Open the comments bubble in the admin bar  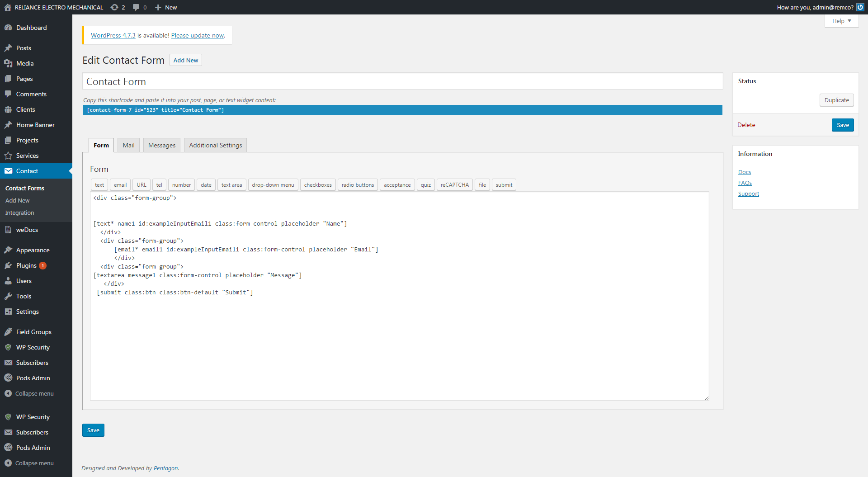[139, 7]
